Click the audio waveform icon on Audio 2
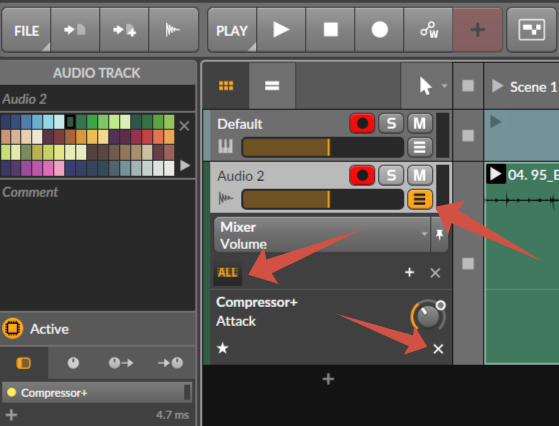The height and width of the screenshot is (426, 559). [x=225, y=198]
